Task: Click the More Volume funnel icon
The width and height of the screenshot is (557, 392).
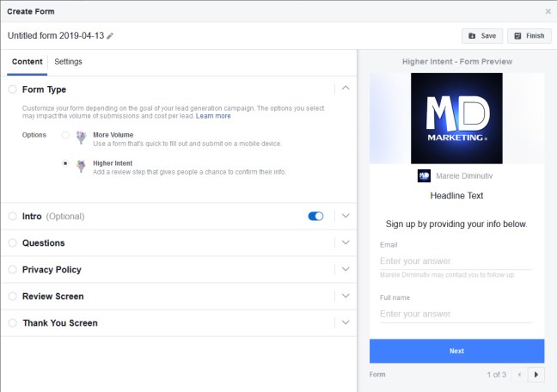Action: [82, 138]
